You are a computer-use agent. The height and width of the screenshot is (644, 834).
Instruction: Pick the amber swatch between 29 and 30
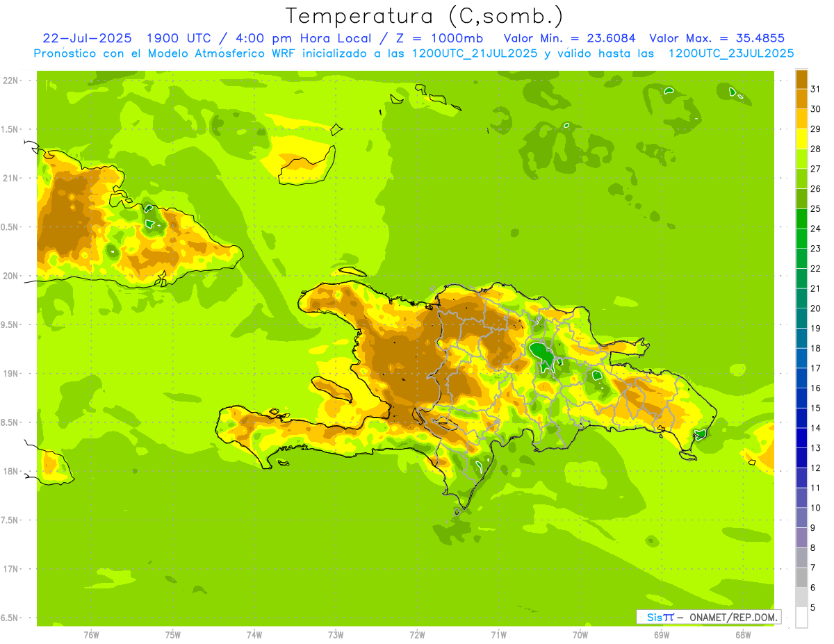pos(801,119)
